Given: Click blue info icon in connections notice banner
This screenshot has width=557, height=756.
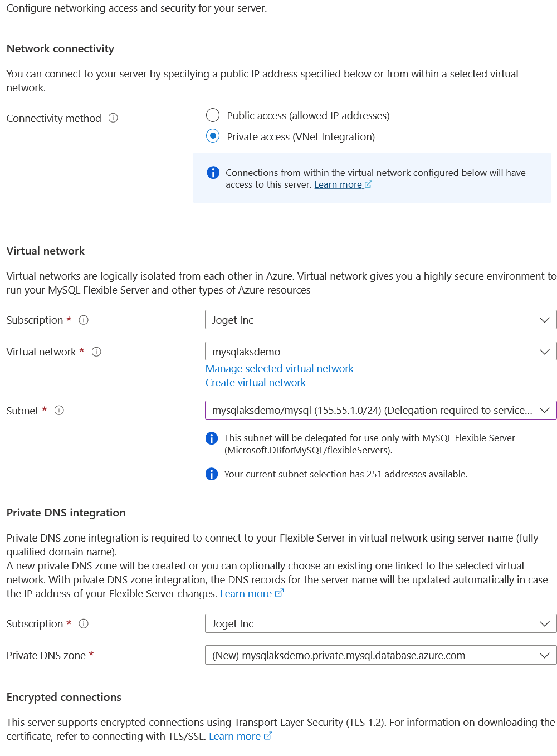Looking at the screenshot, I should pyautogui.click(x=213, y=173).
